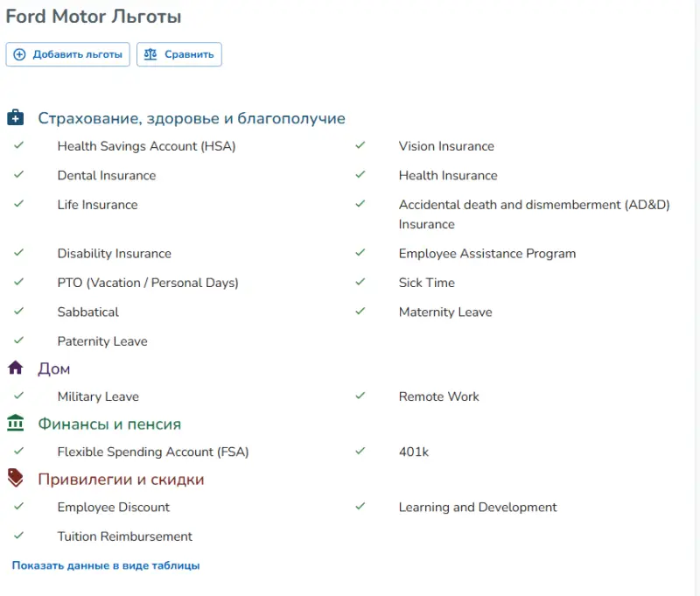Click the purple house icon
The height and width of the screenshot is (596, 700).
pos(15,368)
